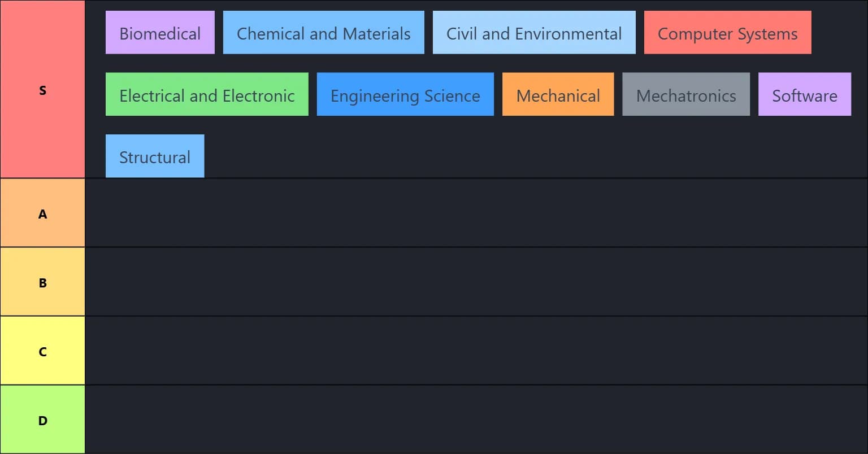Image resolution: width=868 pixels, height=454 pixels.
Task: Click the Civil and Environmental tile
Action: [x=534, y=33]
